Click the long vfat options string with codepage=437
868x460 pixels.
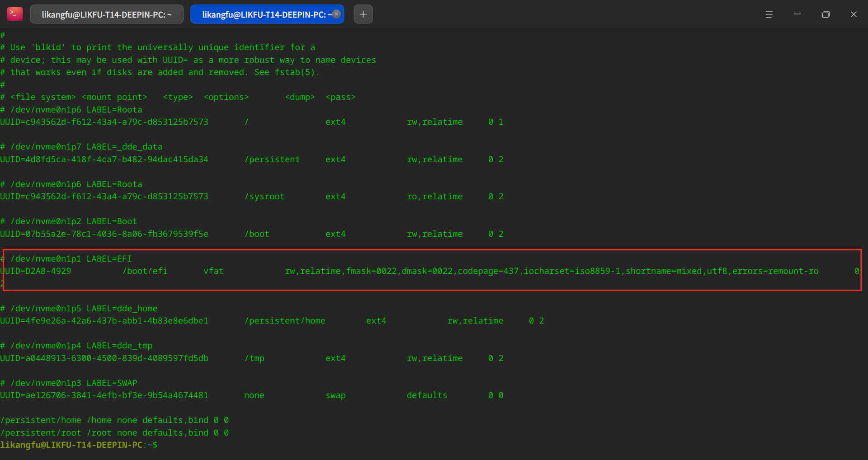tap(552, 271)
